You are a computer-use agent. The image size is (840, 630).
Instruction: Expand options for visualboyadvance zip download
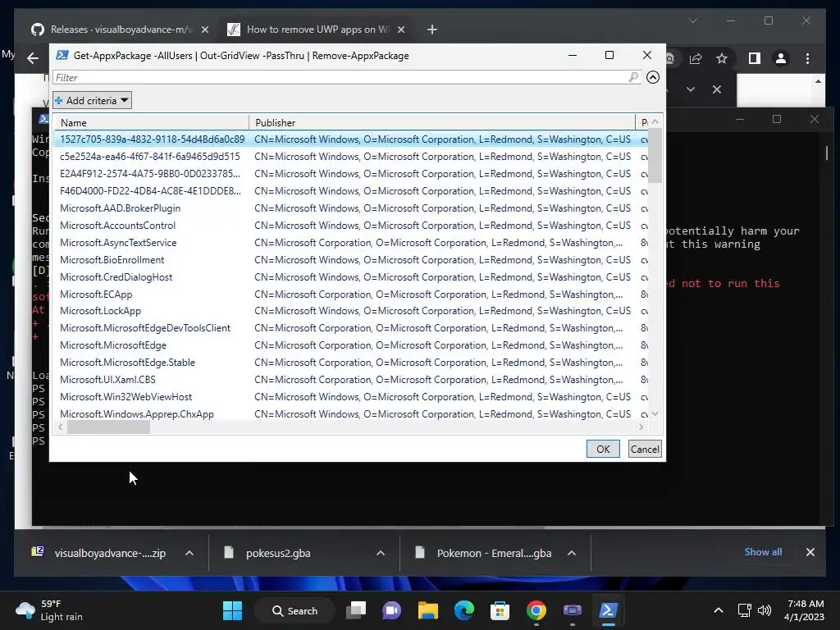tap(189, 553)
